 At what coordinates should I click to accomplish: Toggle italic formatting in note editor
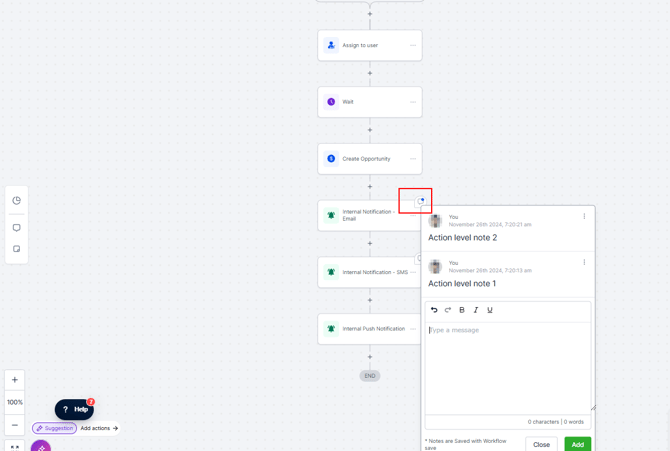tap(476, 310)
